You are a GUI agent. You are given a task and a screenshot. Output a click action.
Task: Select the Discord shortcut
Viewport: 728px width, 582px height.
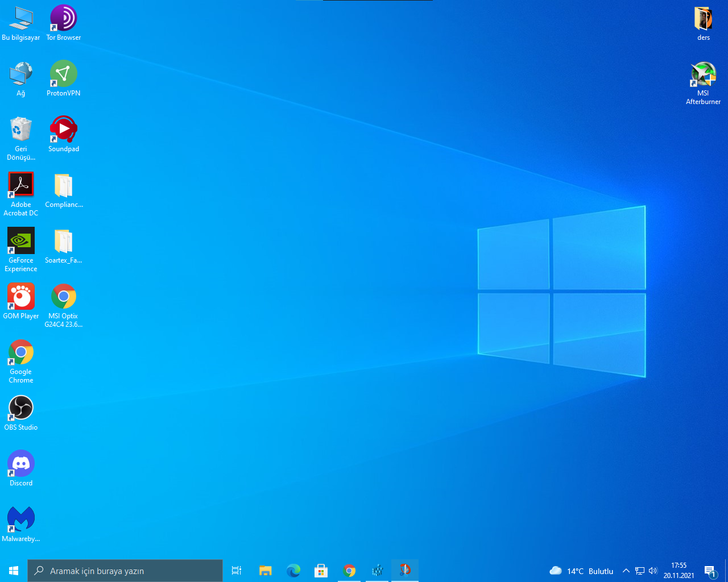(x=21, y=469)
